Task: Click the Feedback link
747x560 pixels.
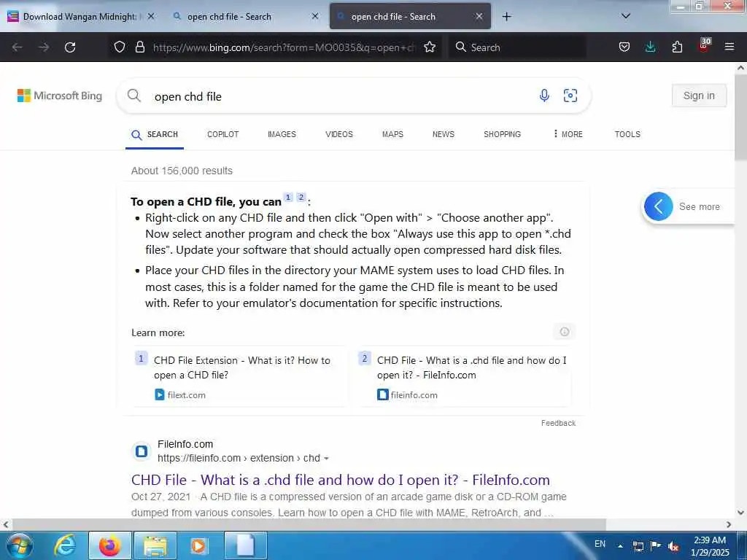Action: [558, 423]
